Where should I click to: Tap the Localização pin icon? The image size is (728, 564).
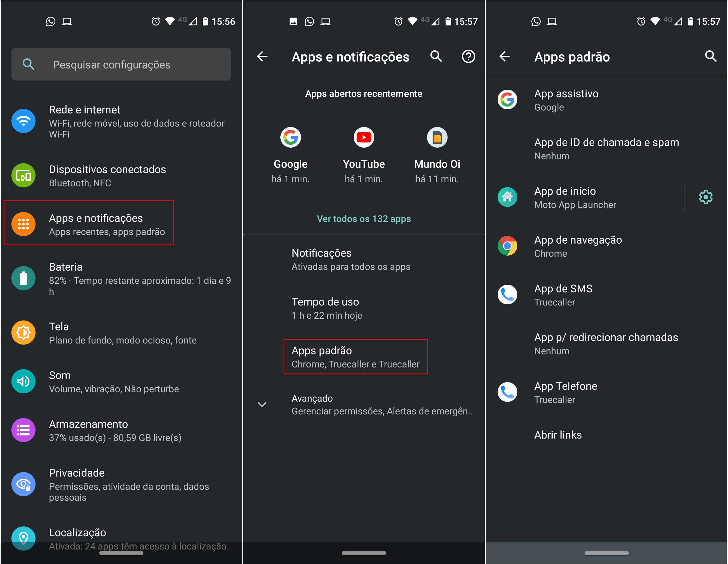pyautogui.click(x=23, y=538)
